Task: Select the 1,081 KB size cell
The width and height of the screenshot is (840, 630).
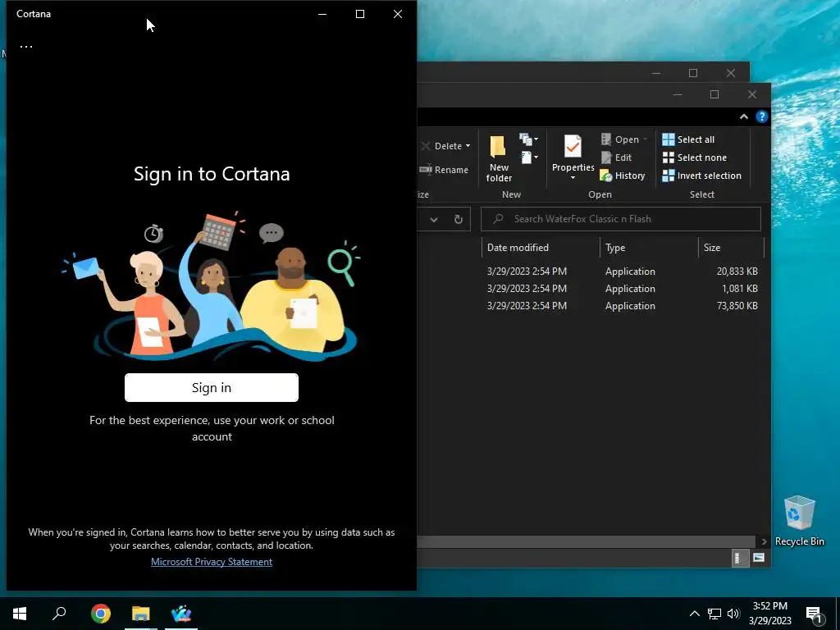Action: [740, 288]
